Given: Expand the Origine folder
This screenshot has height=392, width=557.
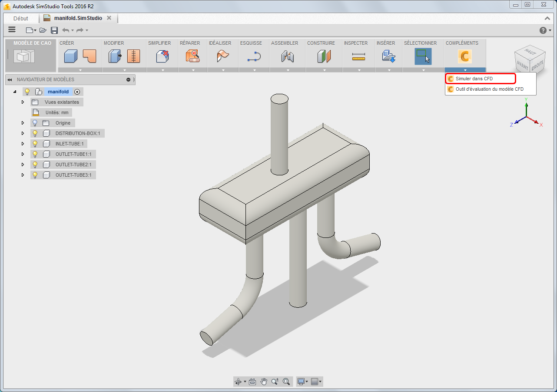Looking at the screenshot, I should pyautogui.click(x=23, y=123).
